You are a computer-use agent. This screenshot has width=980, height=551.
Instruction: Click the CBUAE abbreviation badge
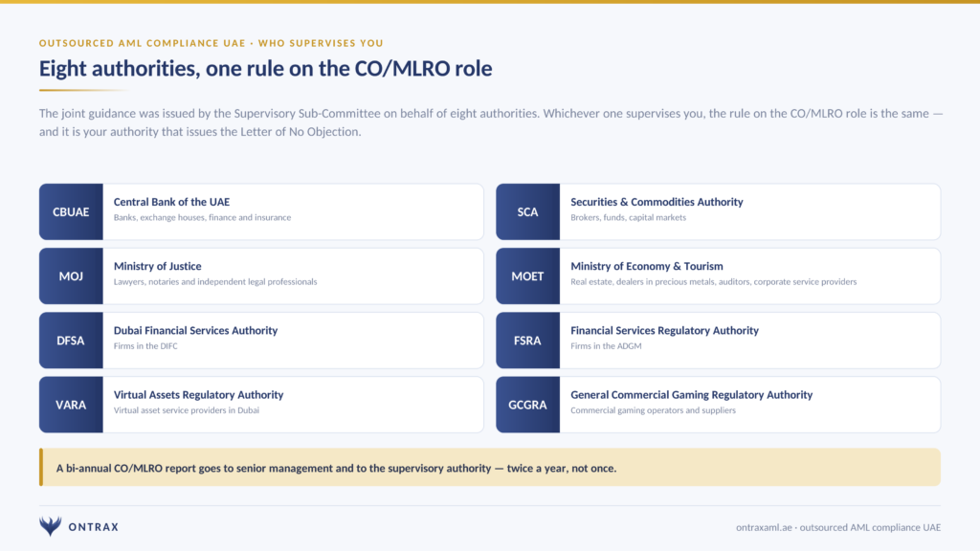71,211
